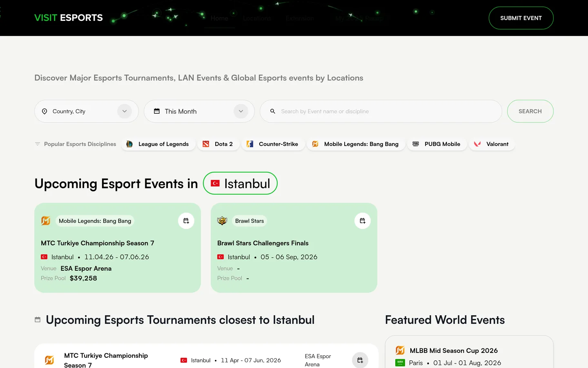588x368 pixels.
Task: Click the $39,258 prize pool value
Action: point(83,278)
